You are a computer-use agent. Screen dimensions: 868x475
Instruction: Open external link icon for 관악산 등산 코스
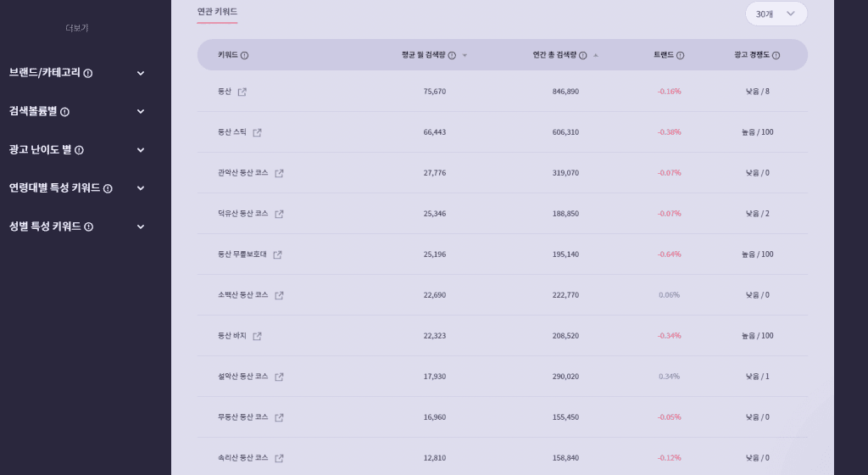coord(279,173)
